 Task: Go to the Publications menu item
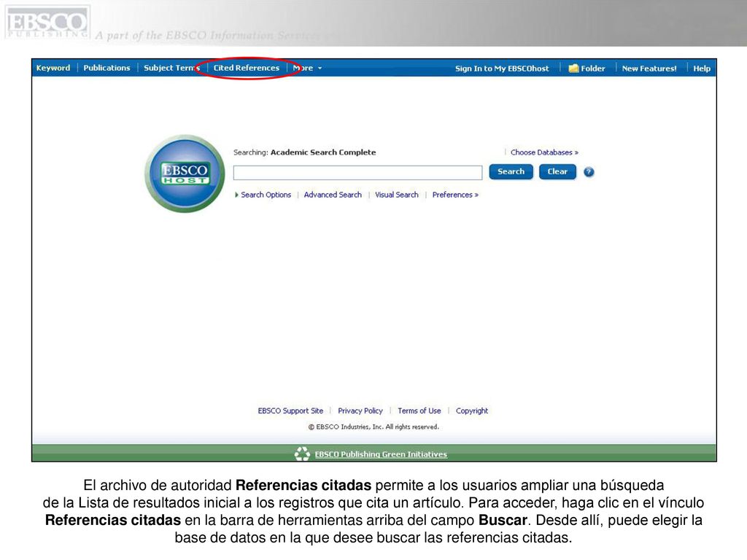tap(107, 68)
